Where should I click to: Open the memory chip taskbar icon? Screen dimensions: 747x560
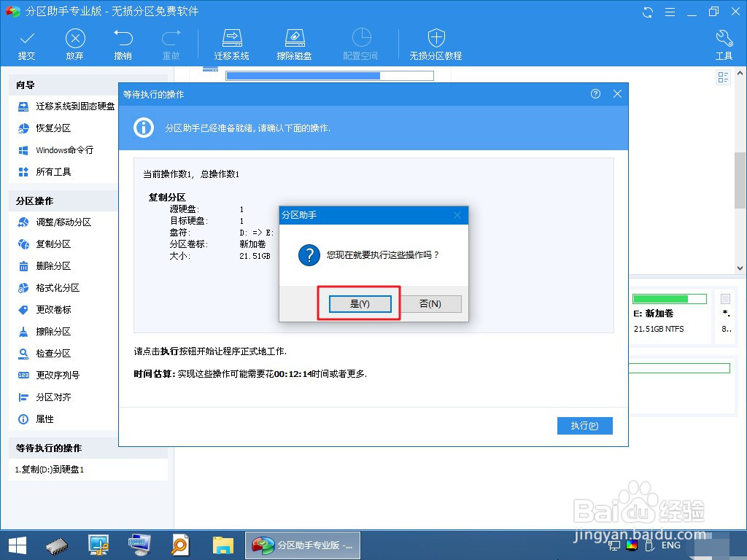coord(57,545)
